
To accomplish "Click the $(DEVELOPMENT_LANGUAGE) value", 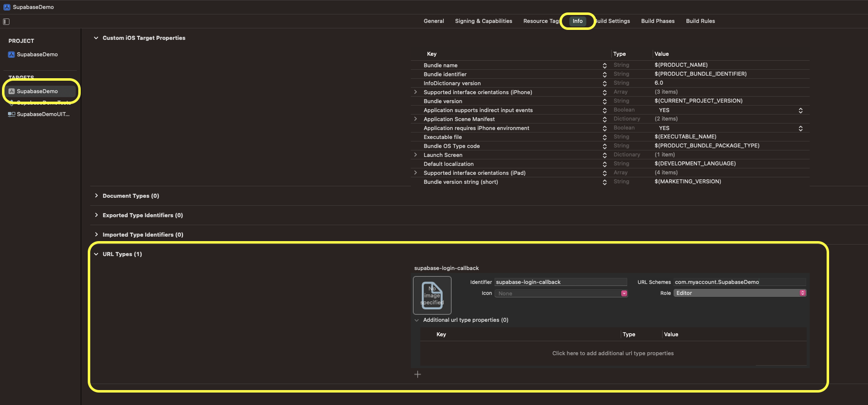I will coord(695,163).
